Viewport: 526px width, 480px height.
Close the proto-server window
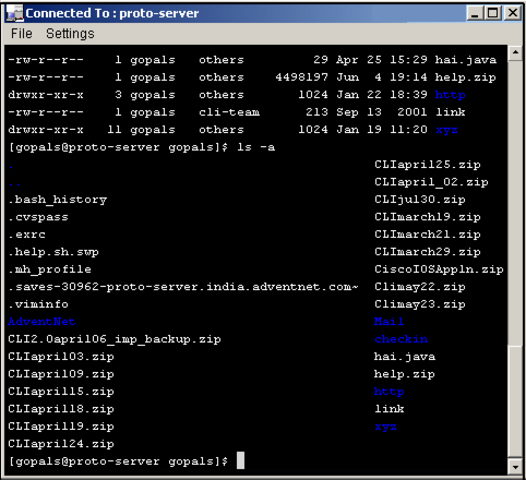pos(513,14)
